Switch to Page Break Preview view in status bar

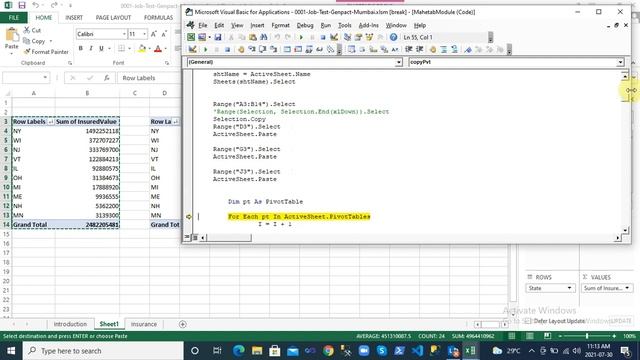547,336
